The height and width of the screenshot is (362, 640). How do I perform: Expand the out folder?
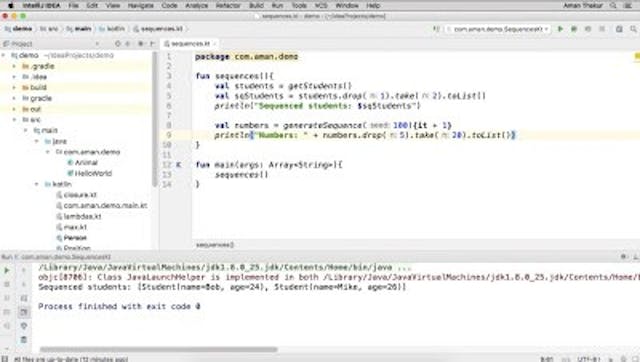[14, 109]
